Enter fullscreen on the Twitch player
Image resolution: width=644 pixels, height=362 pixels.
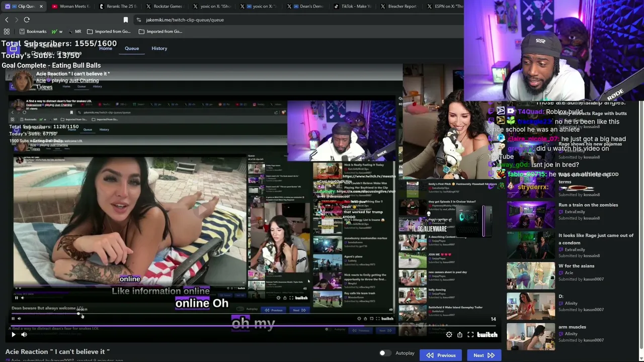pos(470,334)
